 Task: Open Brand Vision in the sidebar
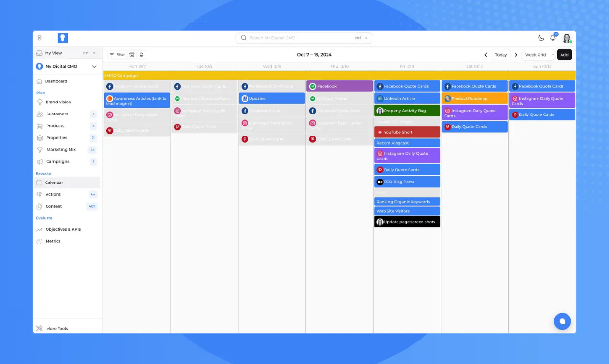67,102
